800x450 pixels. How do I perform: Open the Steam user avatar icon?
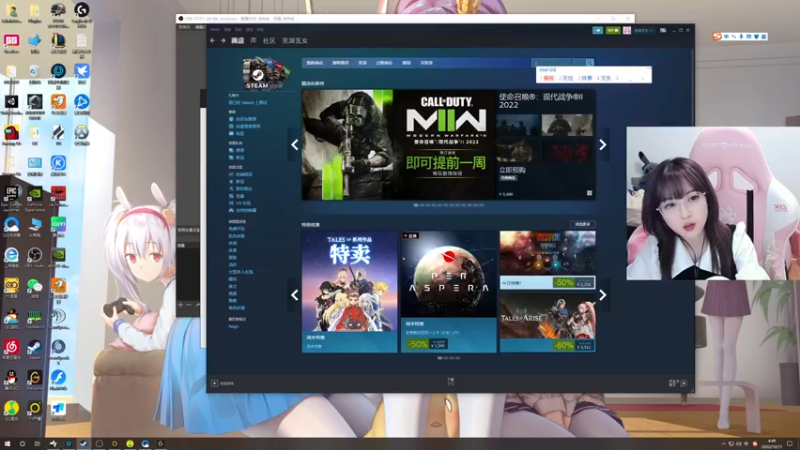click(627, 31)
